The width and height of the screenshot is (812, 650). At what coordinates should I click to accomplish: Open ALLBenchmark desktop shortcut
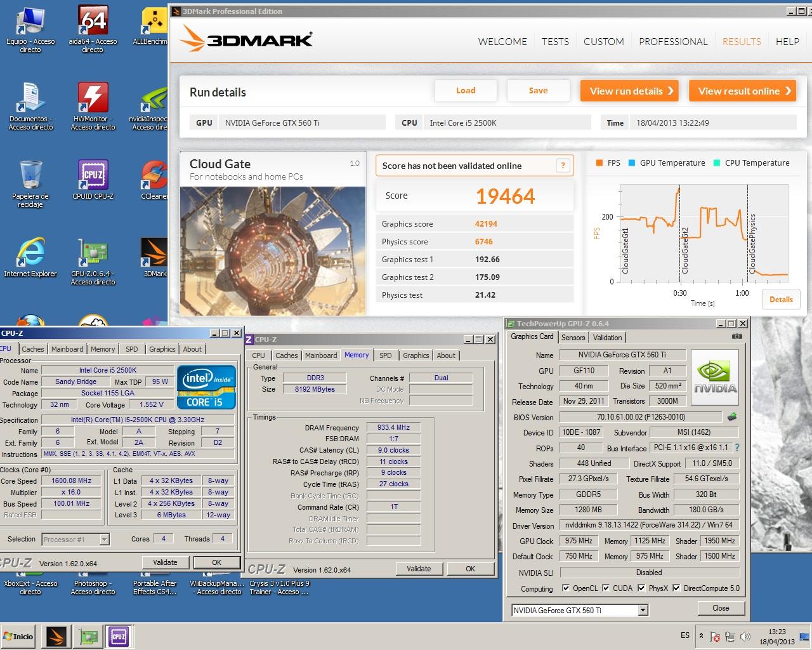tap(150, 25)
